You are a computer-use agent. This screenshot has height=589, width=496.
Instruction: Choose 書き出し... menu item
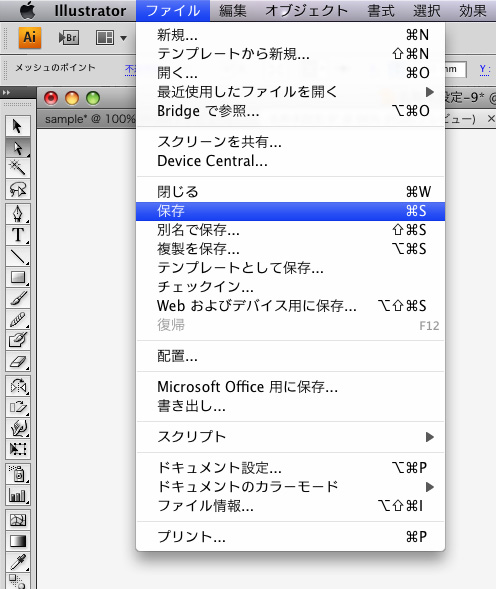[290, 406]
